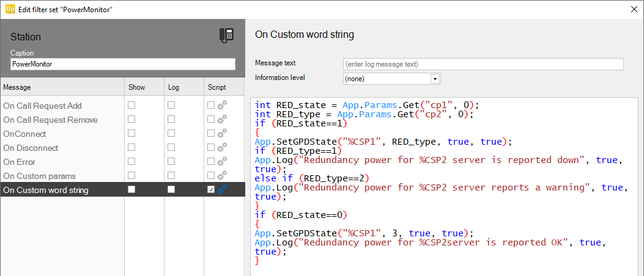Click gear icon for On Custom params
This screenshot has width=644, height=276.
click(222, 176)
